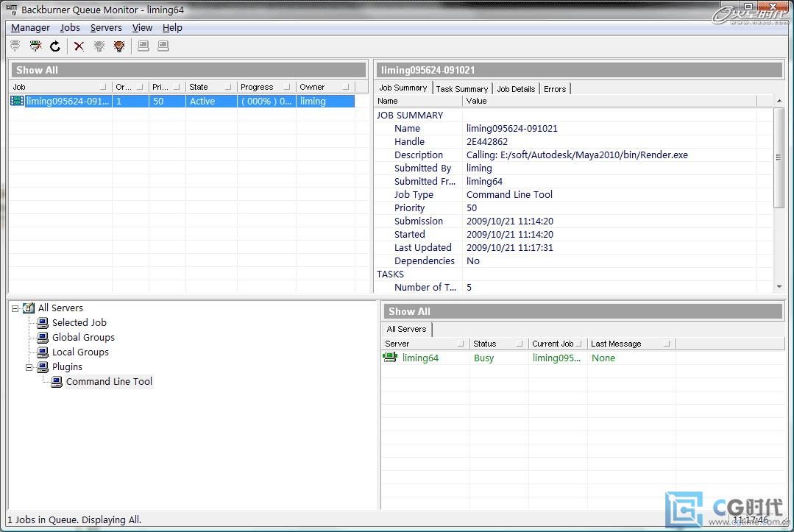Click the green server icon beside liming64
This screenshot has height=532, width=794.
tap(390, 358)
